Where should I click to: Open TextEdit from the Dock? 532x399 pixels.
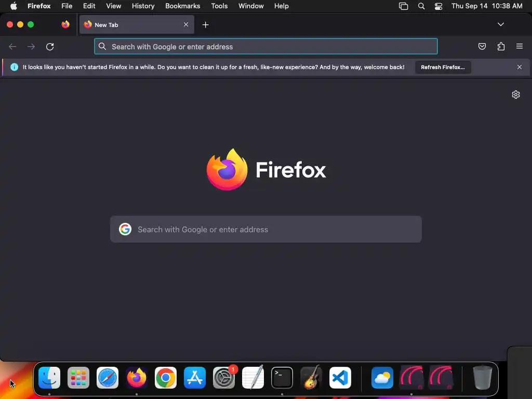pos(253,378)
